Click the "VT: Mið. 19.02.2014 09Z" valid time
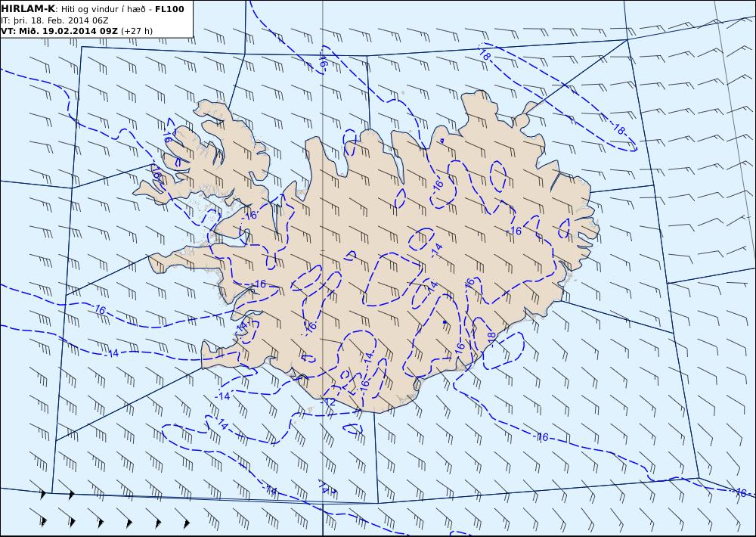This screenshot has height=537, width=756. point(59,31)
